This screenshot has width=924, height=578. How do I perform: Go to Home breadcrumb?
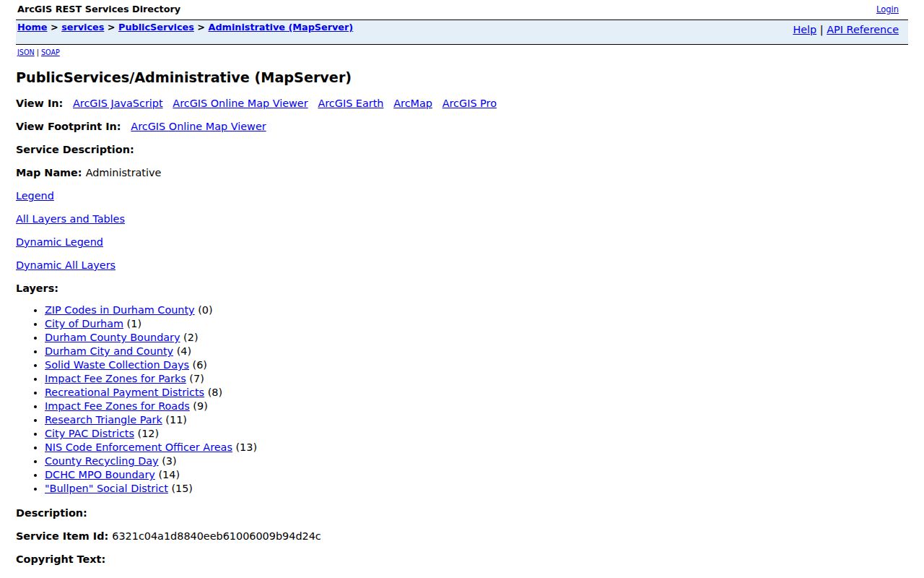pyautogui.click(x=32, y=27)
